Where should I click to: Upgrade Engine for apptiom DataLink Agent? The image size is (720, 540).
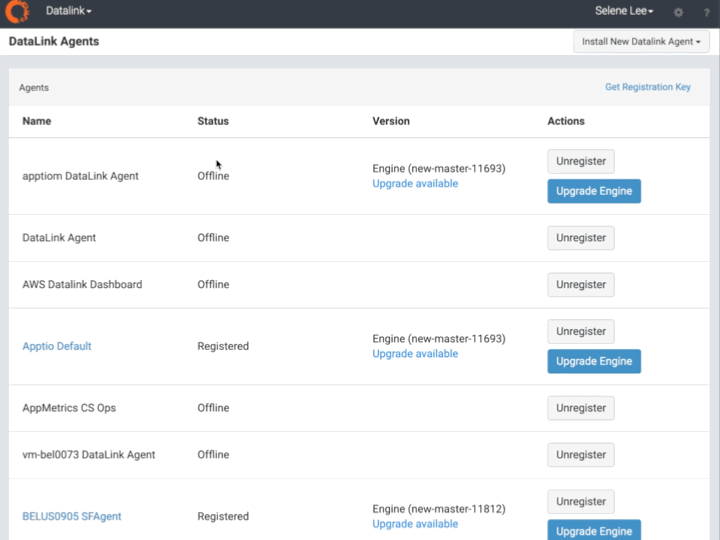click(x=594, y=191)
